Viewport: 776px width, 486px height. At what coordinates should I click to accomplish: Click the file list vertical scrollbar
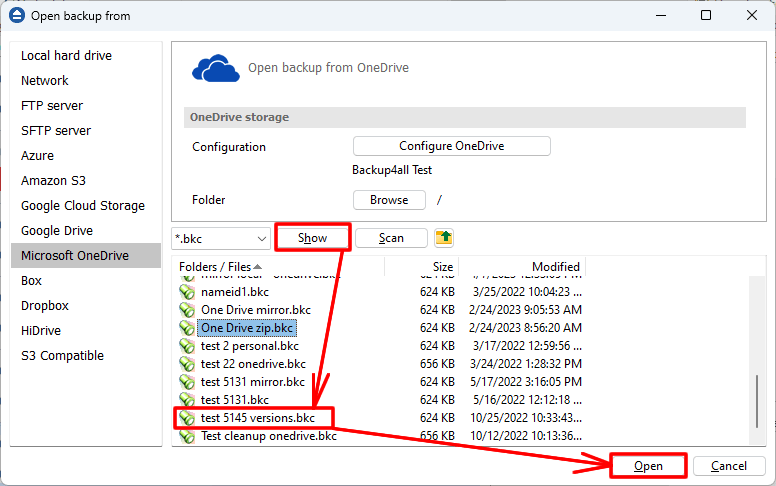(757, 400)
